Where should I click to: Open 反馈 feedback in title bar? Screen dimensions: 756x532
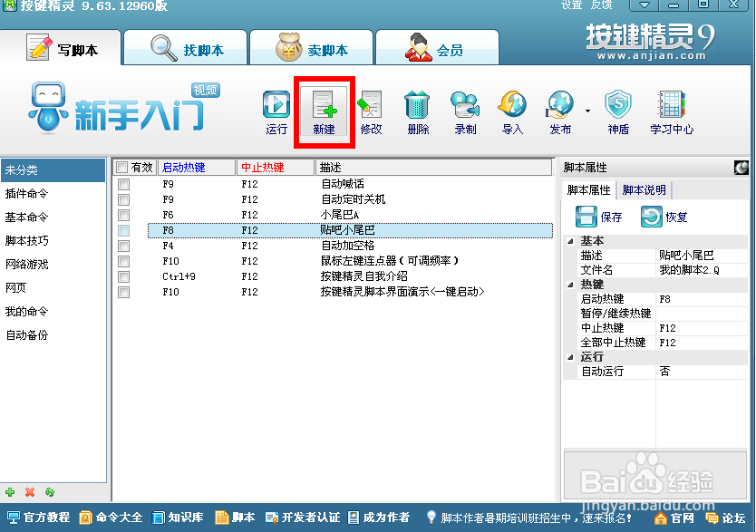click(x=602, y=5)
